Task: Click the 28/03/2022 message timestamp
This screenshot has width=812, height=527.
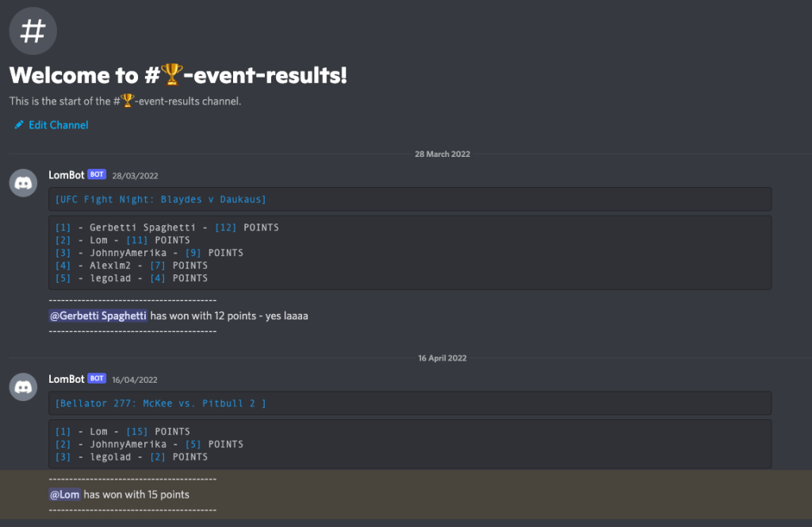Action: coord(135,176)
